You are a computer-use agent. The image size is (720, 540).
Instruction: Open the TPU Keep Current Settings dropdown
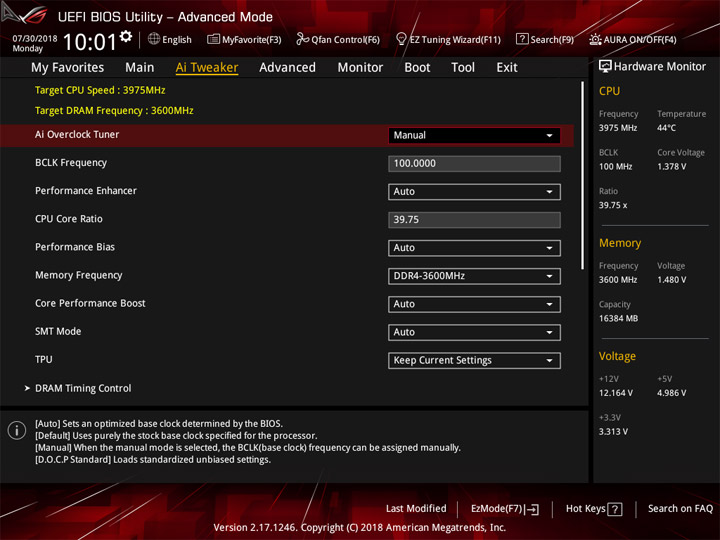tap(474, 360)
